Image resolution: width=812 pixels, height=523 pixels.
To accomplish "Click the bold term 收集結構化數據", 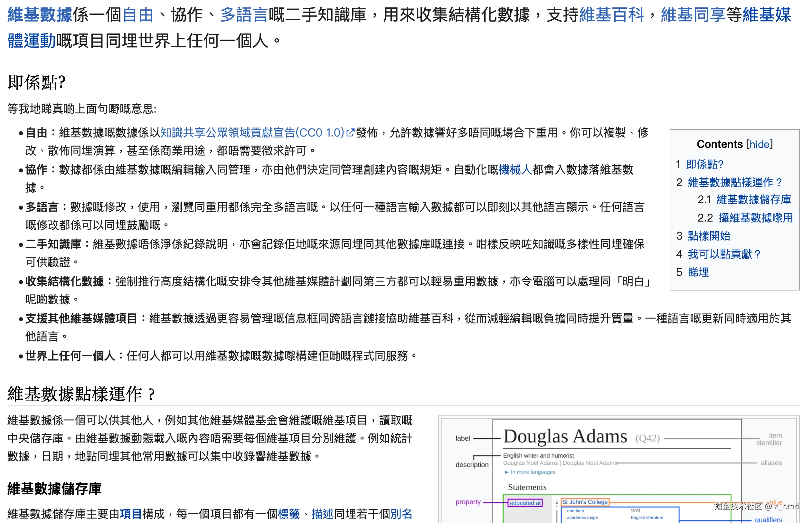I will click(x=64, y=281).
